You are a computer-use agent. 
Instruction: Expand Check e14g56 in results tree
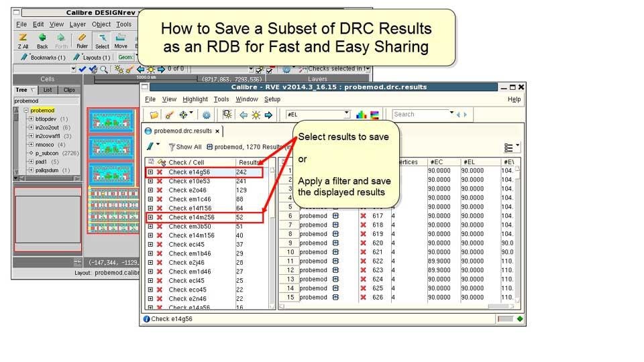150,172
